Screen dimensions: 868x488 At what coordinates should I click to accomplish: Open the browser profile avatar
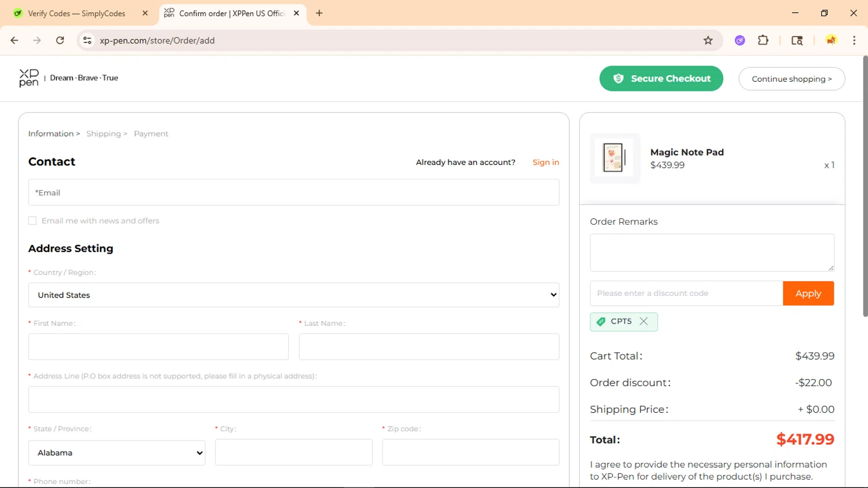[831, 41]
